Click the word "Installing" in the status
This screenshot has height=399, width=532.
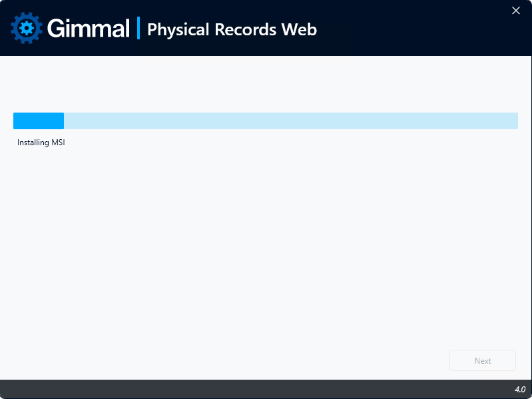pyautogui.click(x=33, y=143)
